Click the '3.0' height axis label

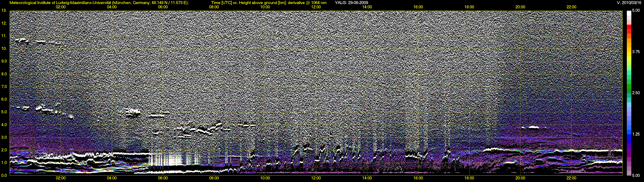pos(4,137)
